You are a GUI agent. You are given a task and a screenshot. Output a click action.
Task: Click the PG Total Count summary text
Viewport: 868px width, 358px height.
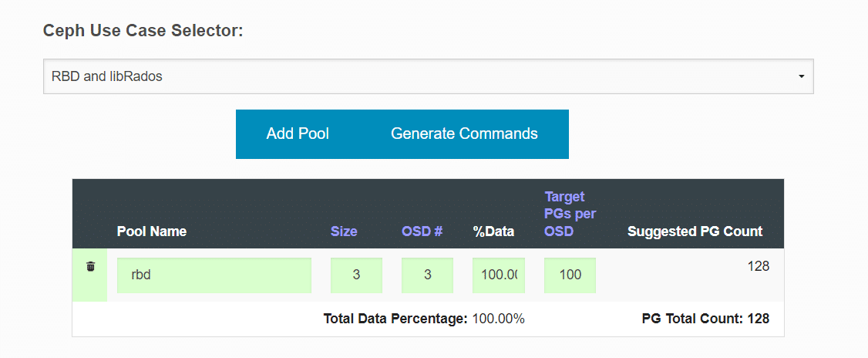(706, 319)
